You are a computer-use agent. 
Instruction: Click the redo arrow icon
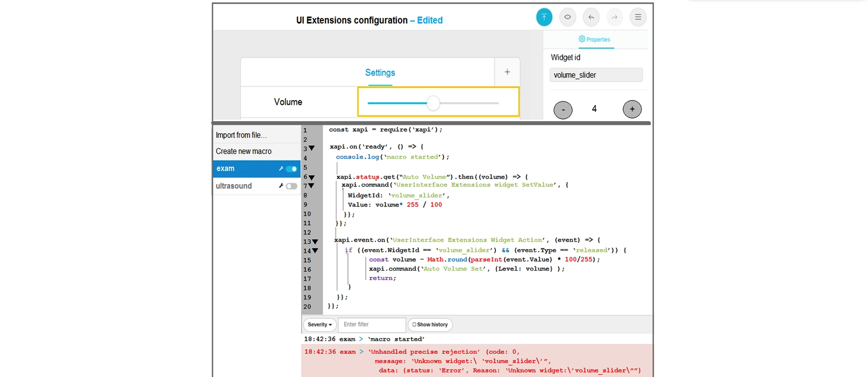[614, 17]
